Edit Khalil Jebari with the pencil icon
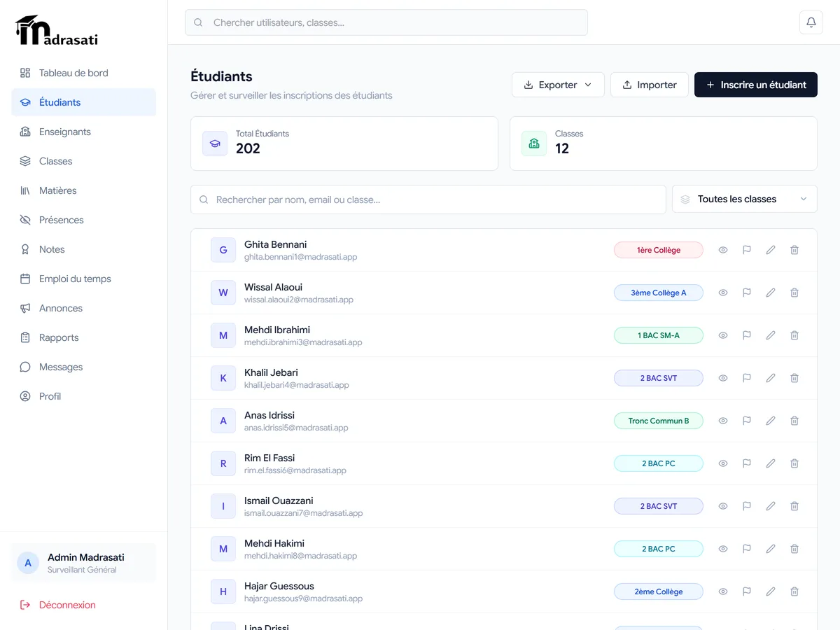This screenshot has width=840, height=630. point(771,378)
